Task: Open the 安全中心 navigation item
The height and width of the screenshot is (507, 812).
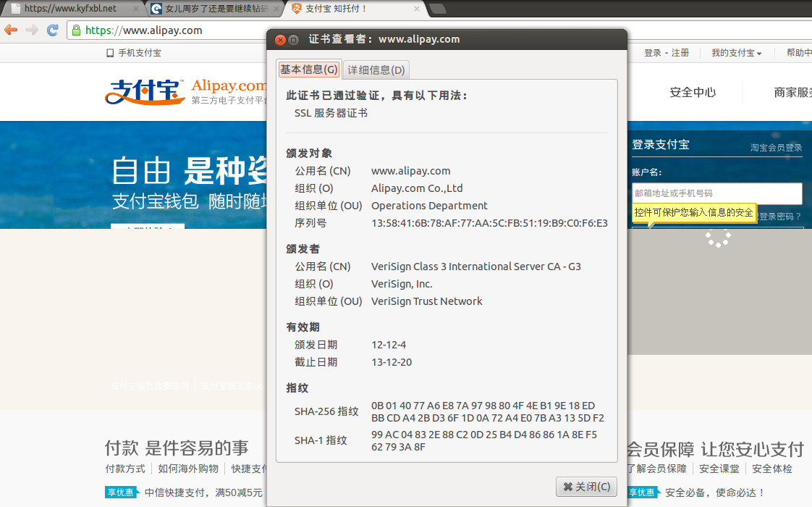Action: point(693,92)
